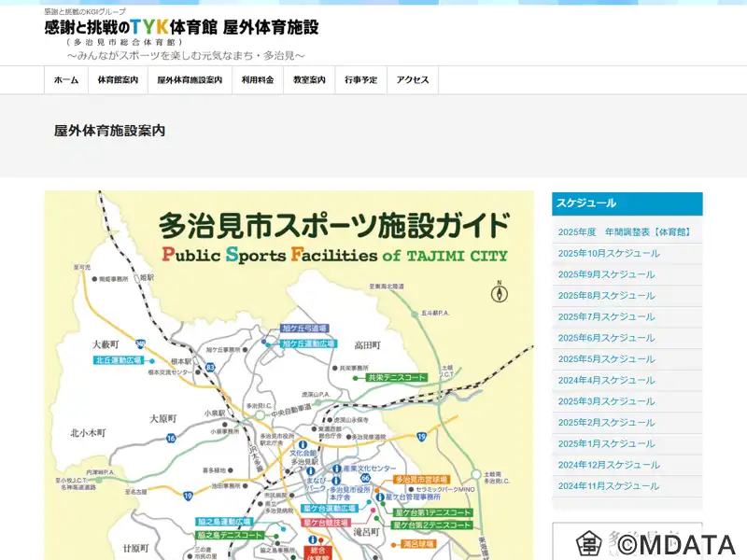Viewport: 747px width, 560px height.
Task: Go to the ホーム menu item
Action: coord(66,80)
